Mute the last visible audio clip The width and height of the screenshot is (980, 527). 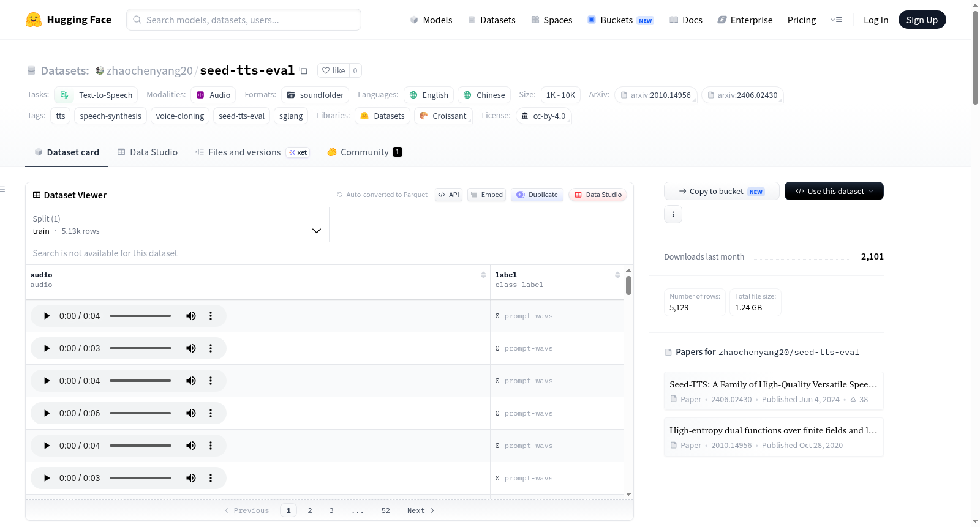click(191, 478)
